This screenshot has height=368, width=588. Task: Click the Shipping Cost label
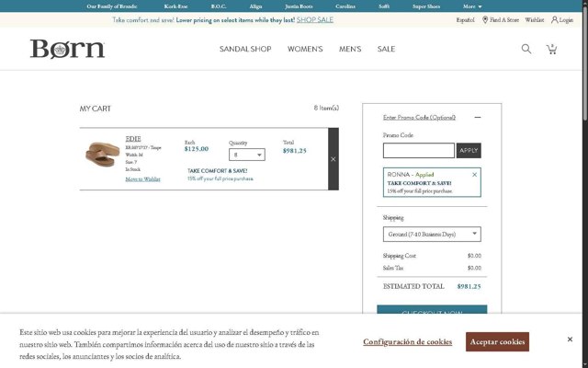399,256
